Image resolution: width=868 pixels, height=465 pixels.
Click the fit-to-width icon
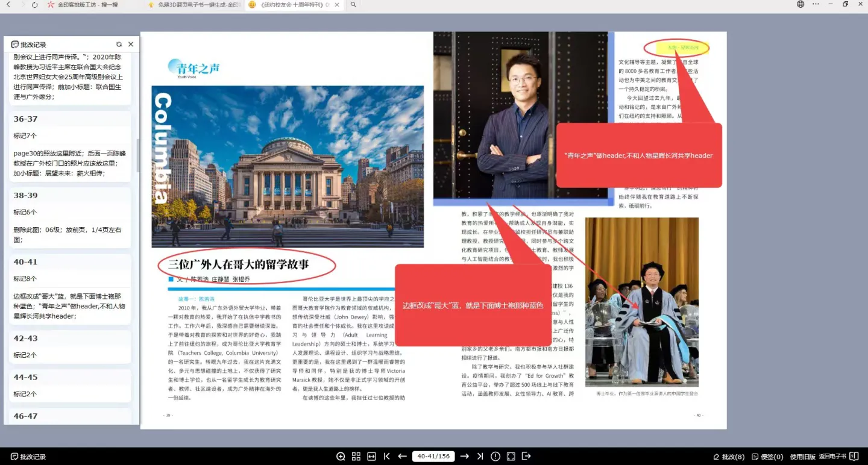point(371,457)
